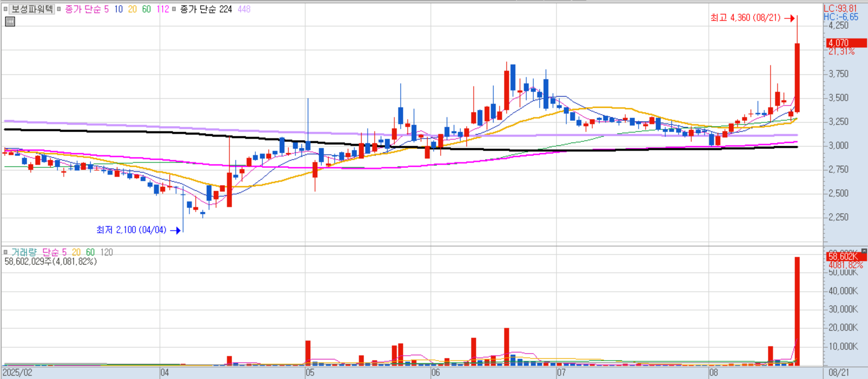Screen dimensions: 868x379
Task: Click the 04 month axis label
Action: pos(164,373)
